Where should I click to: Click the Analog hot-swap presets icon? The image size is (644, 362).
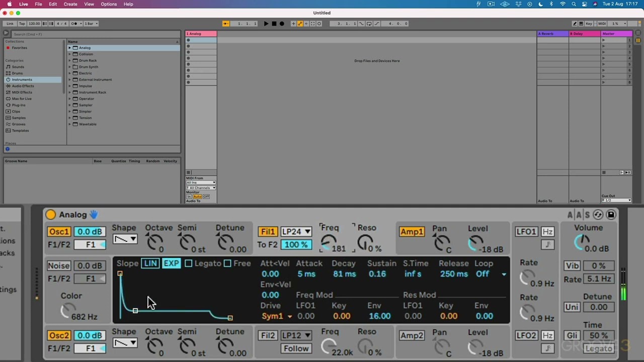[598, 215]
